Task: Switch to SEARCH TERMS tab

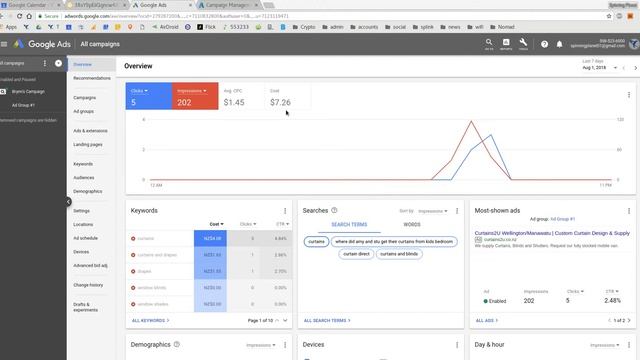Action: coord(349,224)
